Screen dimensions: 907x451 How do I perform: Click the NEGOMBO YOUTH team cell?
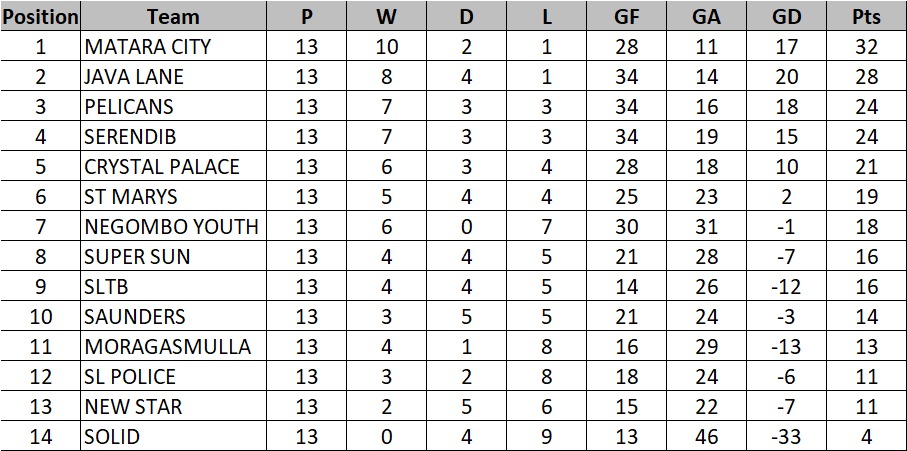[174, 226]
